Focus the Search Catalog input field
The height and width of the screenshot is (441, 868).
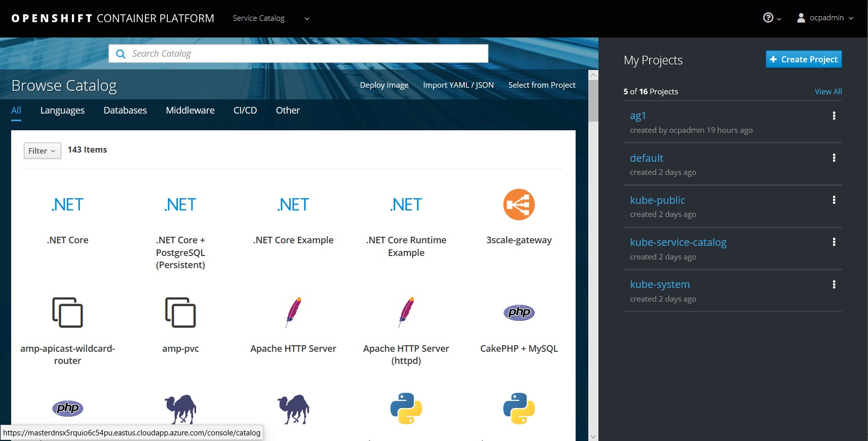[x=298, y=54]
